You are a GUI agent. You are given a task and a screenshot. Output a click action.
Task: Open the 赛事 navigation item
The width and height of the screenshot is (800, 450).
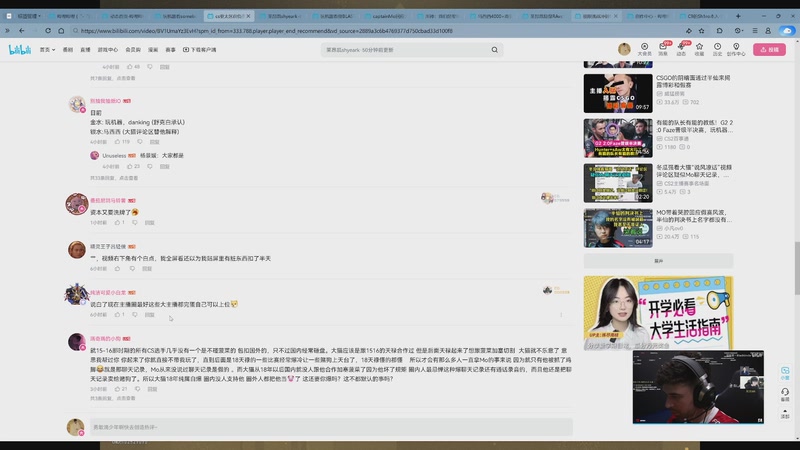click(170, 50)
